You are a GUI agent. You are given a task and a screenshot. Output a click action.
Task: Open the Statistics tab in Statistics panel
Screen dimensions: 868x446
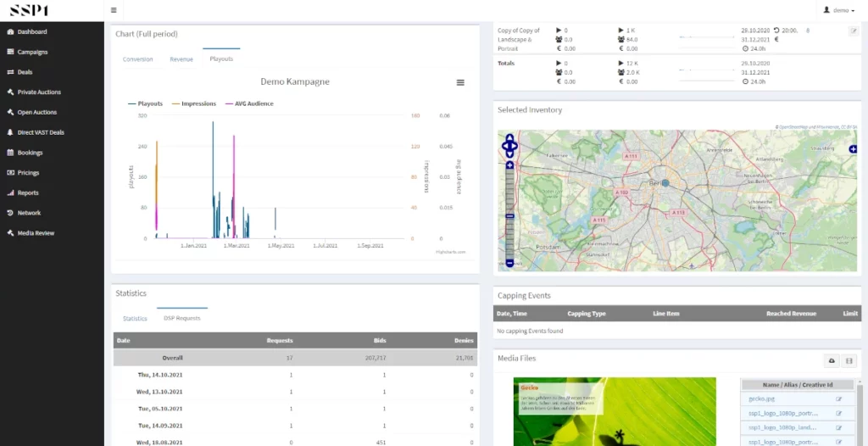(x=135, y=319)
